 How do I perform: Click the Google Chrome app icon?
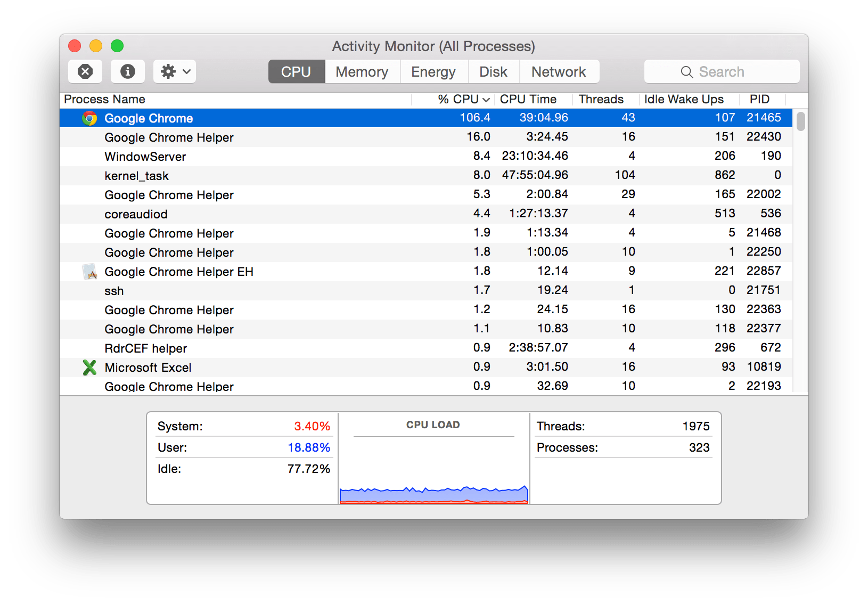coord(89,118)
